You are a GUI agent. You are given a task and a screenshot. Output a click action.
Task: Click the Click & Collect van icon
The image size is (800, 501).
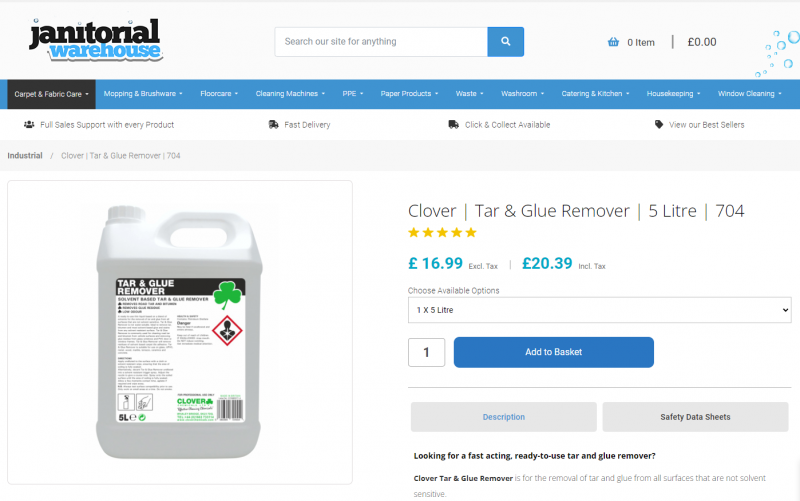point(453,124)
